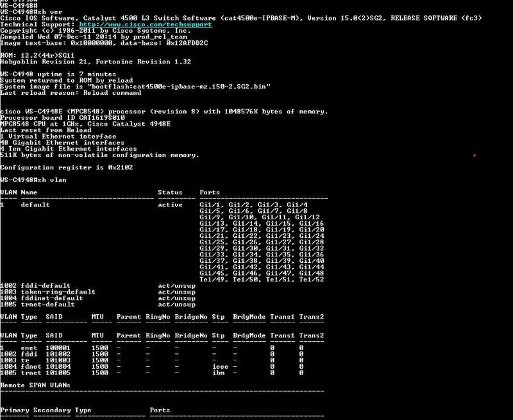Click the 'enet' type of VLAN 1

[x=29, y=348]
